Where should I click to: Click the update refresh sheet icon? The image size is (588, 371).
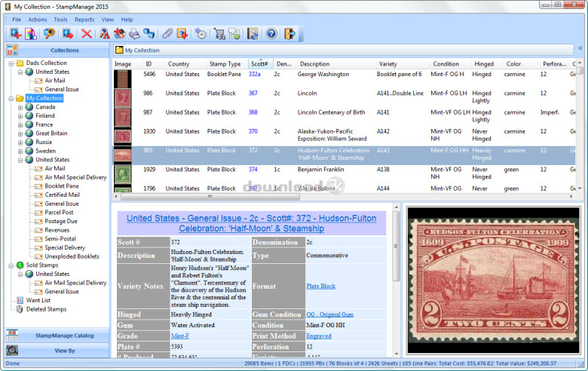[x=253, y=34]
